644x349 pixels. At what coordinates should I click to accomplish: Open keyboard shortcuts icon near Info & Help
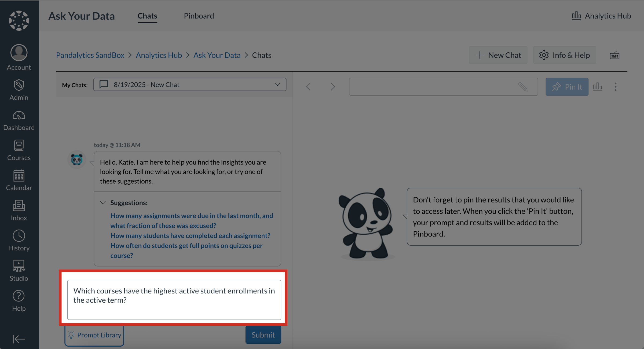point(614,55)
